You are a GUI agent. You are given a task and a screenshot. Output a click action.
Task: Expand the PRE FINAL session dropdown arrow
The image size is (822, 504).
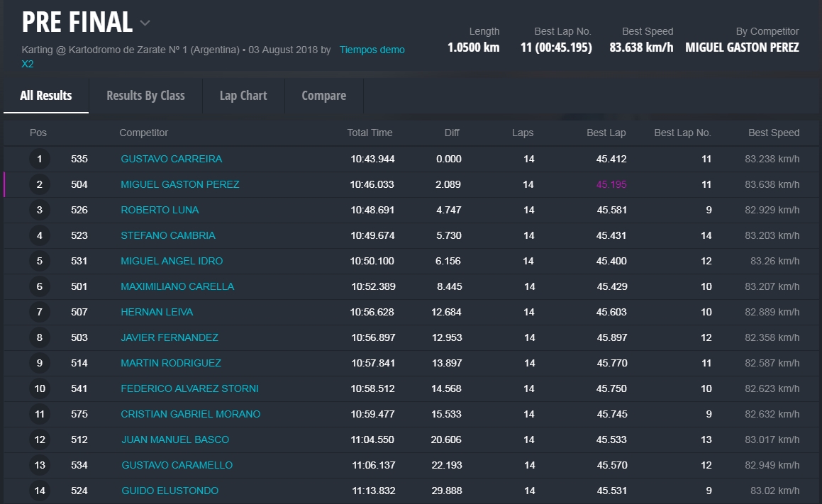(x=145, y=23)
